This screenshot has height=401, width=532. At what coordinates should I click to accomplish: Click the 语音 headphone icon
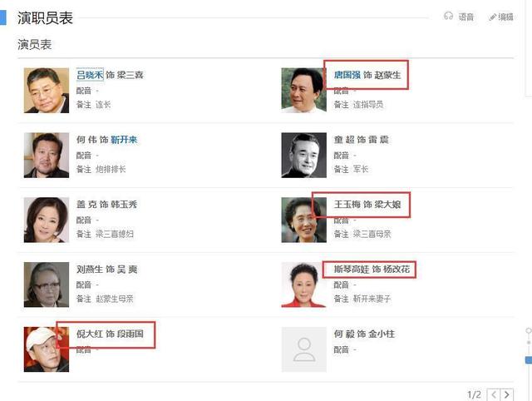click(x=449, y=16)
